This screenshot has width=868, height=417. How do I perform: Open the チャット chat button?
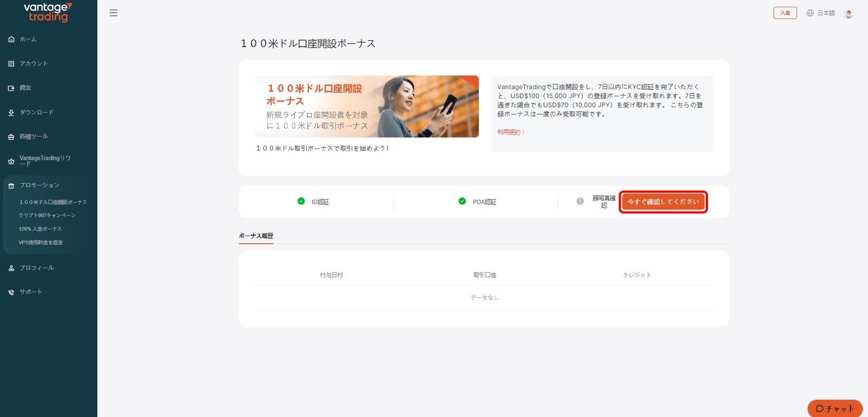[835, 408]
